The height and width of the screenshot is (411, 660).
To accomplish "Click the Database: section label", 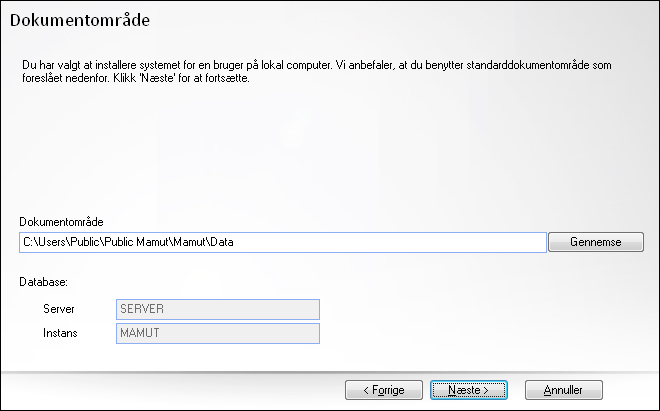I will point(44,282).
